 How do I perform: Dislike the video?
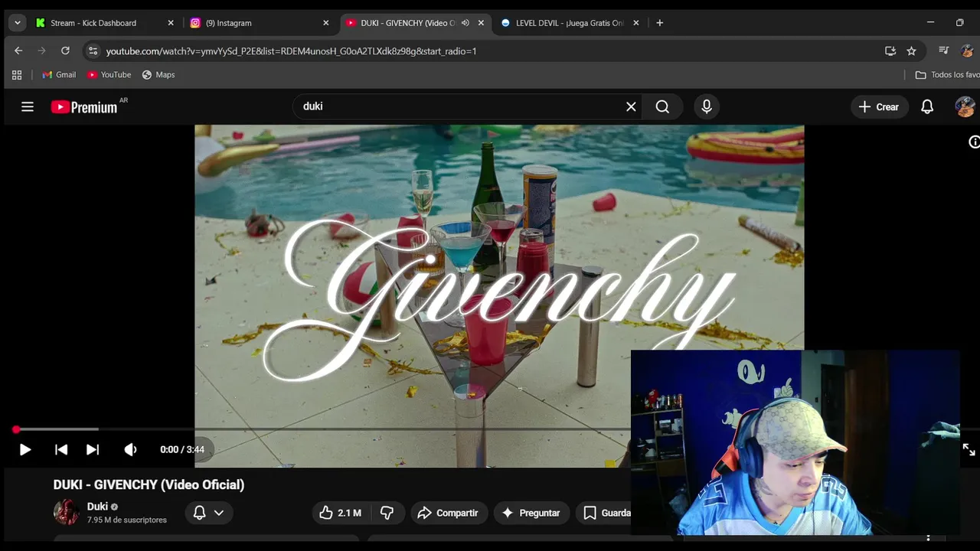(387, 513)
